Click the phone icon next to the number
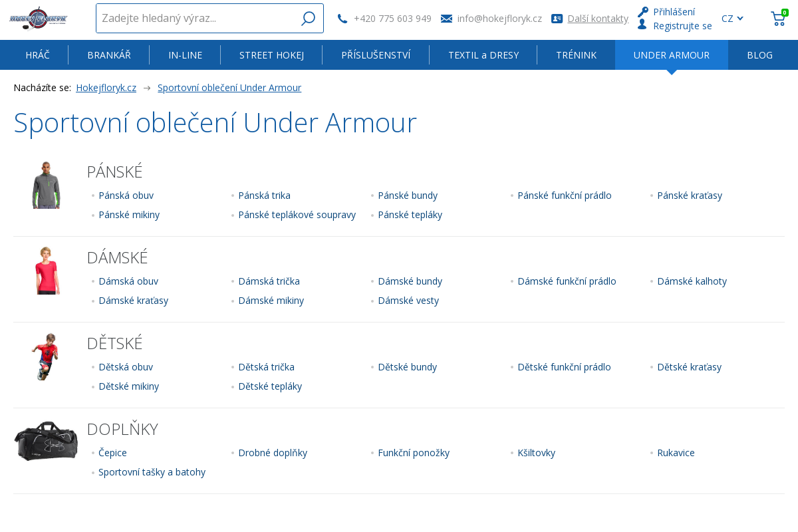798x532 pixels. pyautogui.click(x=342, y=19)
